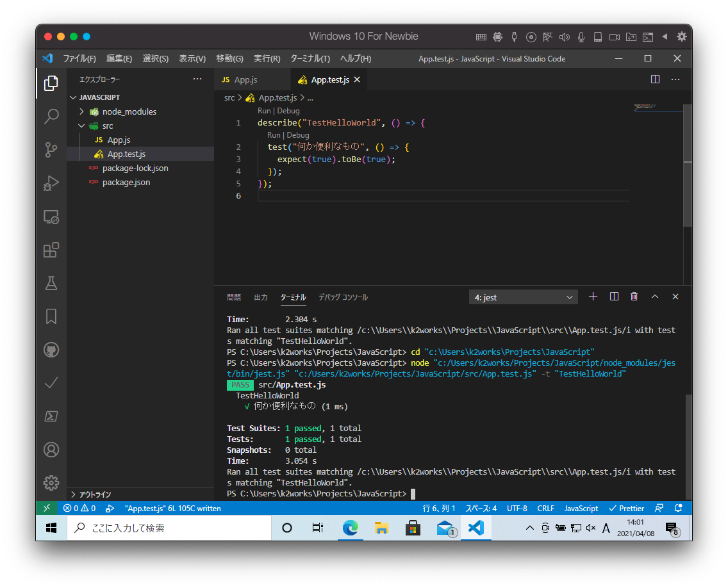Open the terminal selector dropdown '4: jest'
Viewport: 728px width, 588px height.
tap(523, 297)
